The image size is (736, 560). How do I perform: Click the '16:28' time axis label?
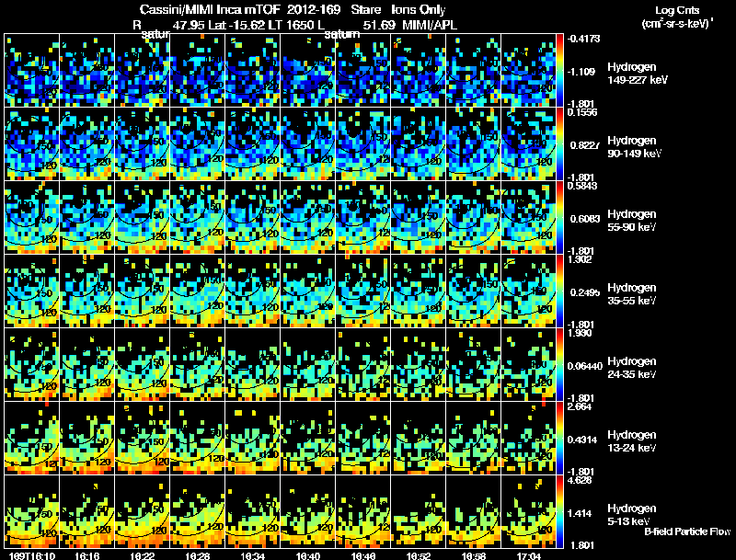(198, 556)
